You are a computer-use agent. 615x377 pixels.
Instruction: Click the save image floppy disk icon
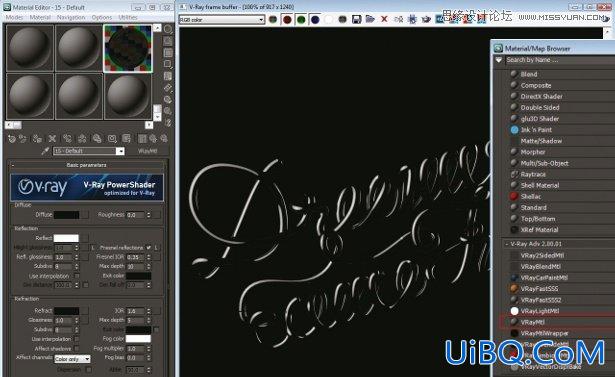(x=356, y=19)
